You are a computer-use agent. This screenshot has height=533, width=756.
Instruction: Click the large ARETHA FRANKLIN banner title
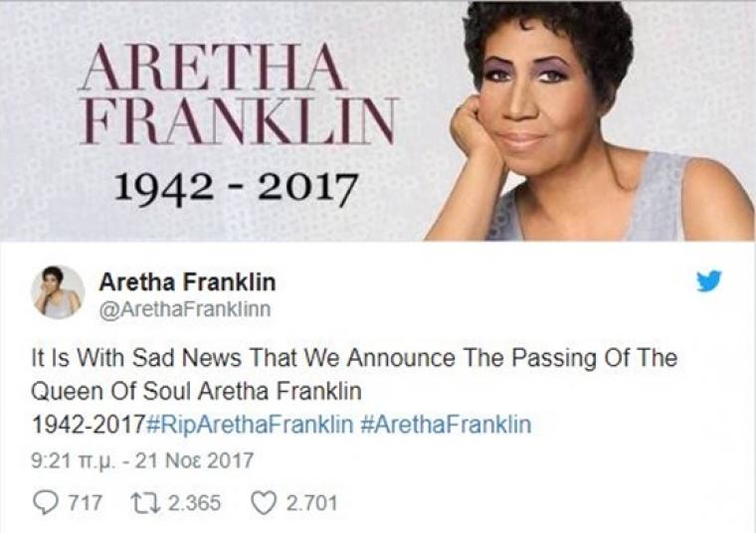pos(238,94)
